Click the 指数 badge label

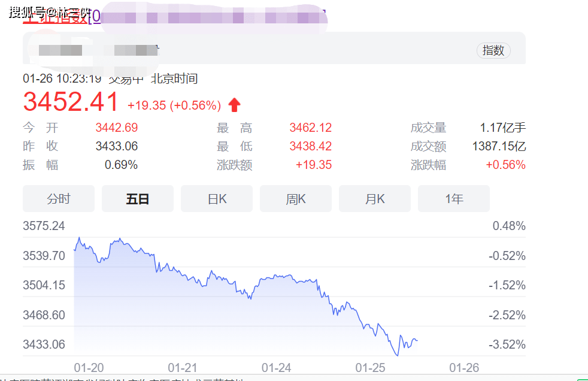pyautogui.click(x=493, y=51)
